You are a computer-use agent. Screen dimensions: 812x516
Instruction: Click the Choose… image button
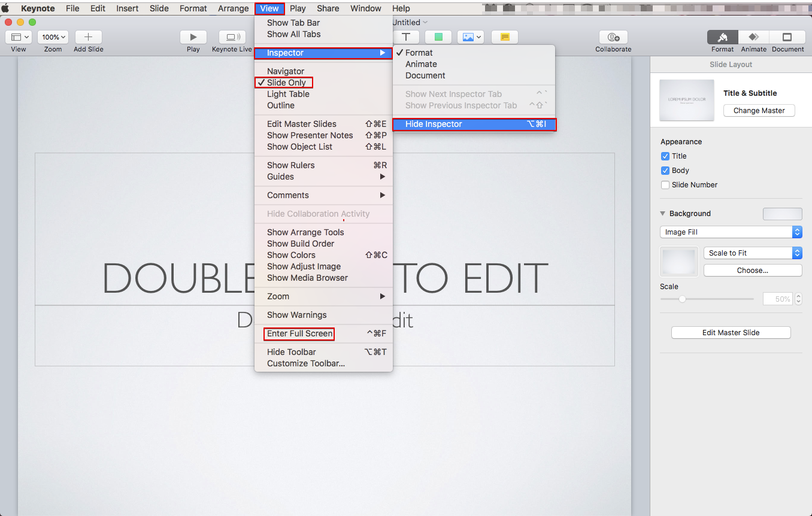click(753, 271)
